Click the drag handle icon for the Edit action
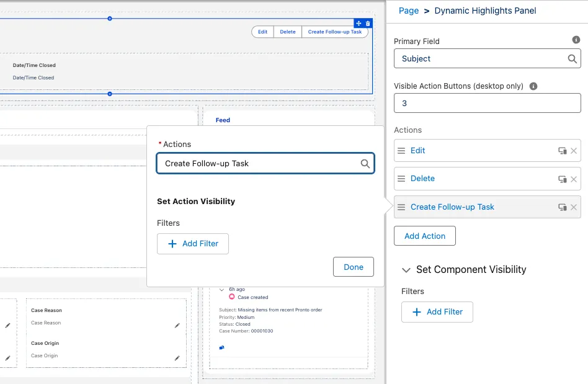 click(x=401, y=151)
